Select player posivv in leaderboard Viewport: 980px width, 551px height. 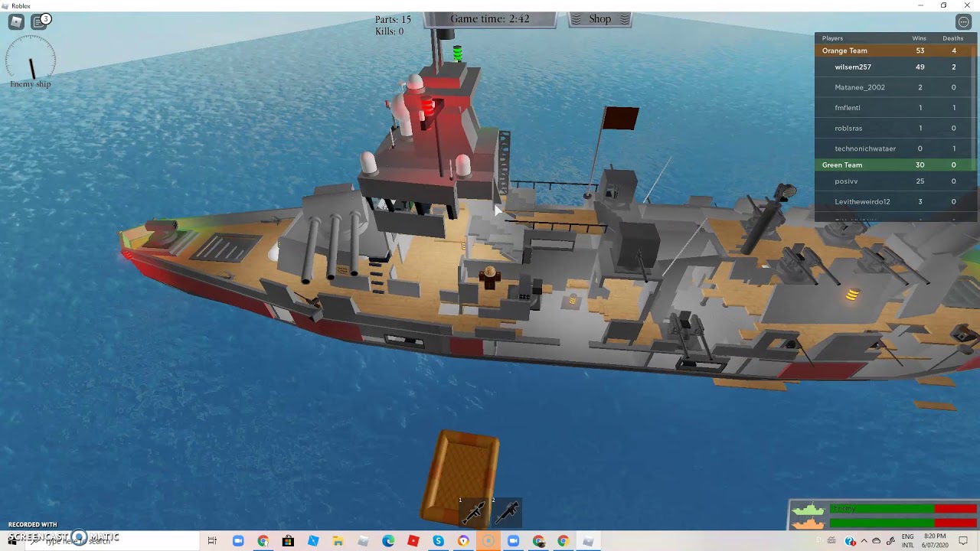pyautogui.click(x=897, y=181)
